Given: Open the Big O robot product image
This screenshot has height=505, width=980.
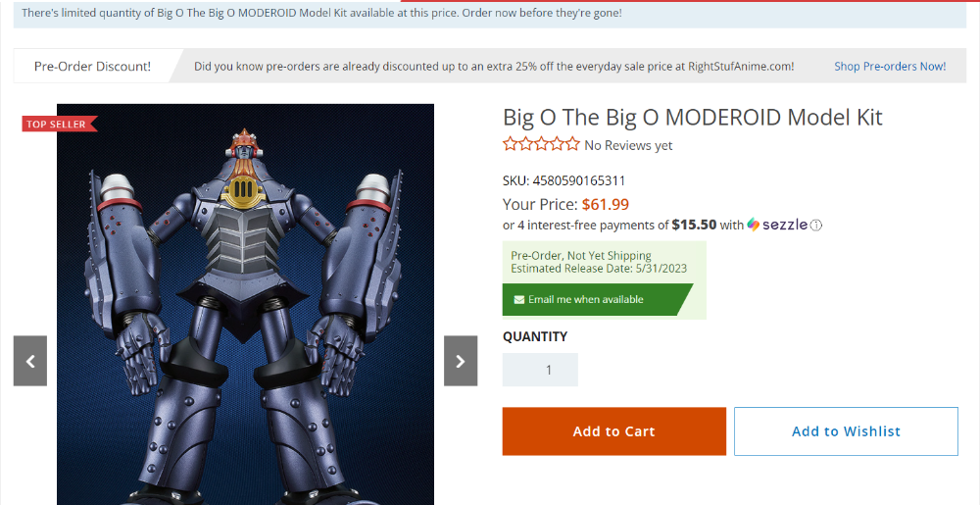Looking at the screenshot, I should pyautogui.click(x=245, y=304).
